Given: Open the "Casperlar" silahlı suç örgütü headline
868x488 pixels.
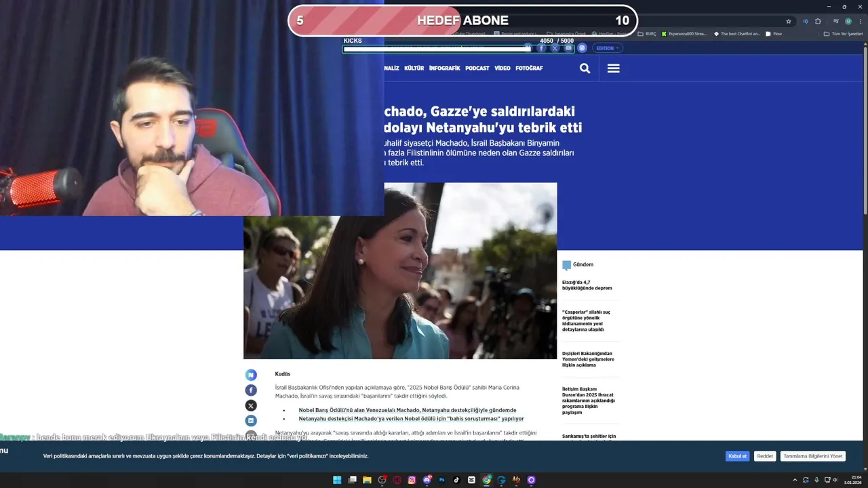Looking at the screenshot, I should pyautogui.click(x=587, y=321).
